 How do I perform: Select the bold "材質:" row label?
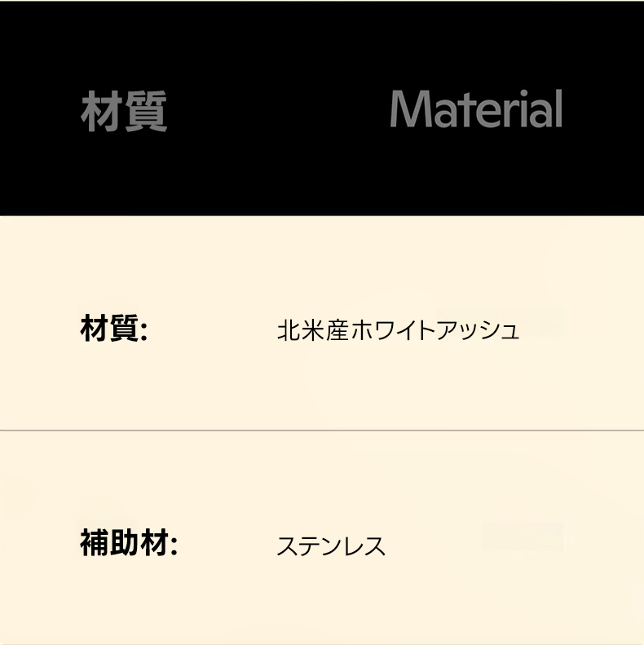(114, 329)
